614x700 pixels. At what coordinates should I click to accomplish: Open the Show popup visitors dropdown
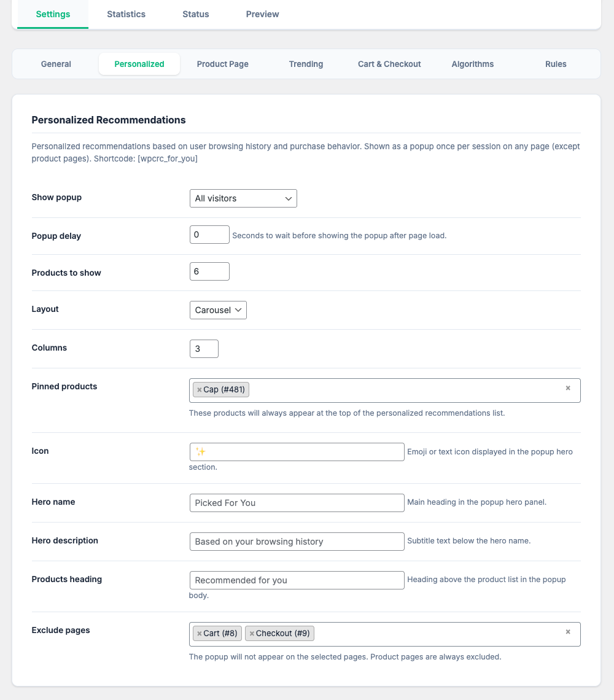(x=243, y=198)
